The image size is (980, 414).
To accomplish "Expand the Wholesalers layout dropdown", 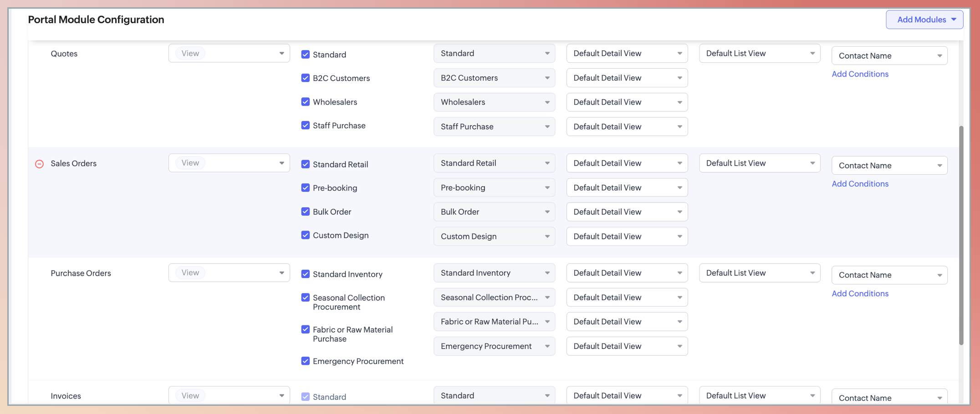I will coord(494,102).
